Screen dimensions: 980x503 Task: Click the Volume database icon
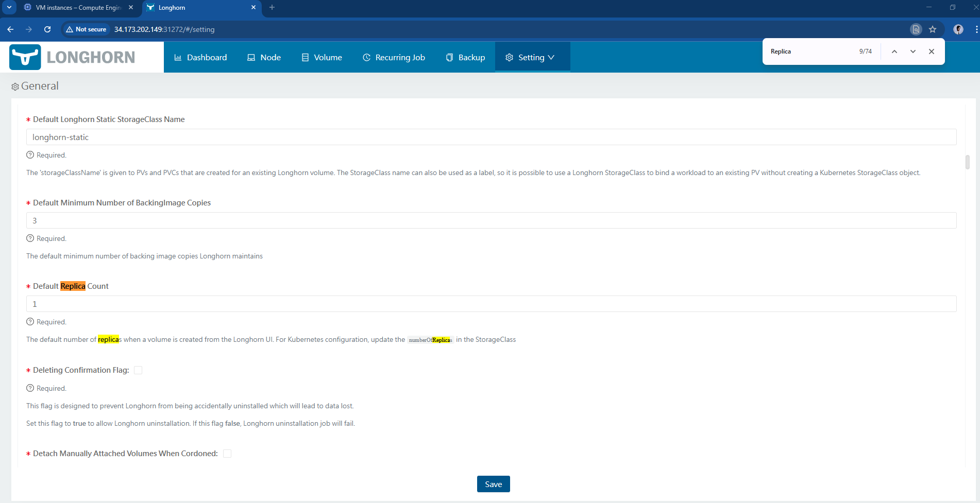click(x=305, y=58)
